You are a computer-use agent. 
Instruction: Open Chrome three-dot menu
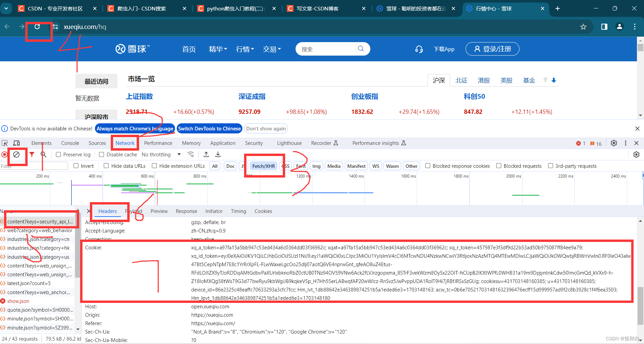pos(635,27)
